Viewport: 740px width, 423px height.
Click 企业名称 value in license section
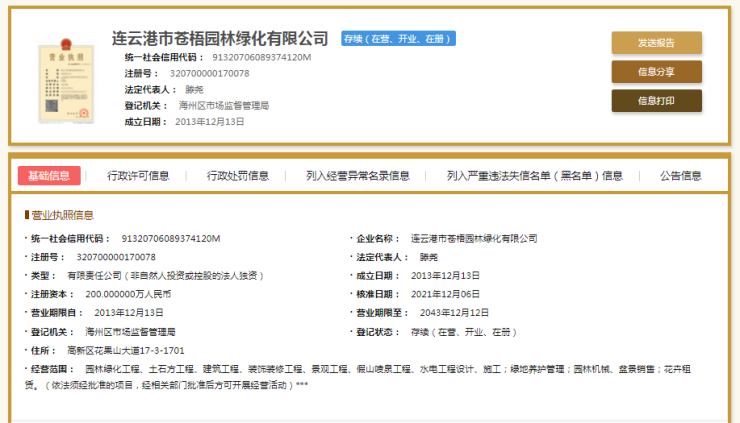click(474, 238)
